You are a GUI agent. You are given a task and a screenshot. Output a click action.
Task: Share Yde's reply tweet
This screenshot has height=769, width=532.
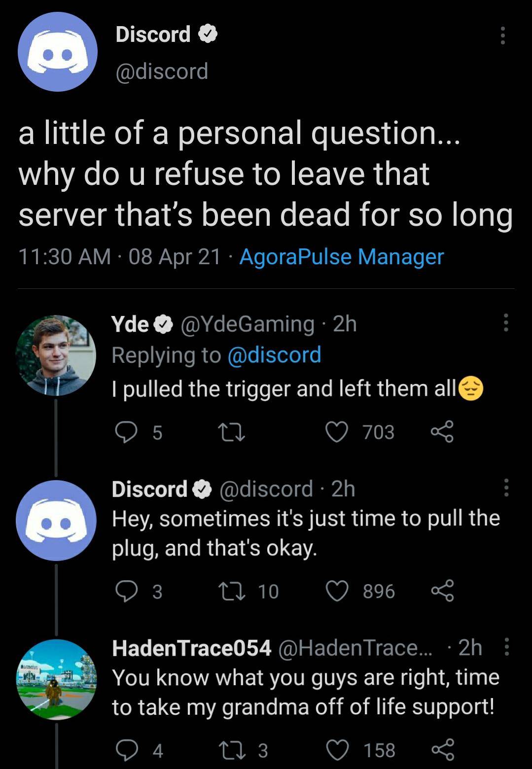pos(442,432)
